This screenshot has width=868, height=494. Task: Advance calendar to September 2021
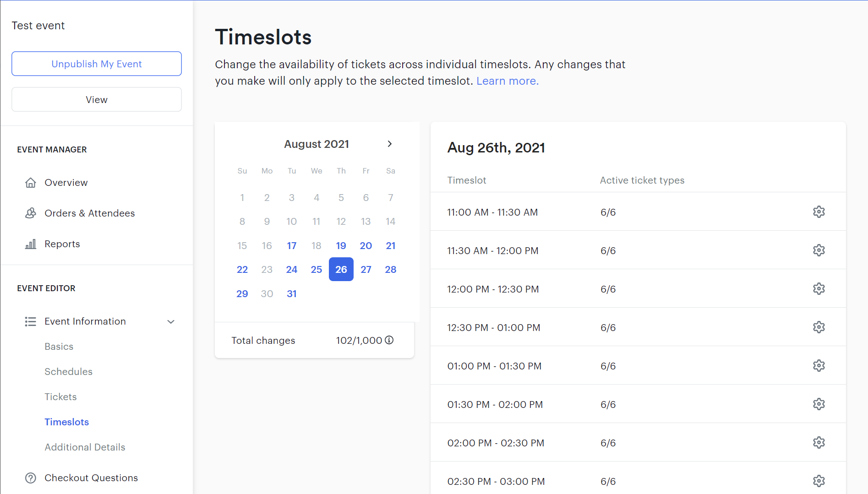click(x=390, y=143)
